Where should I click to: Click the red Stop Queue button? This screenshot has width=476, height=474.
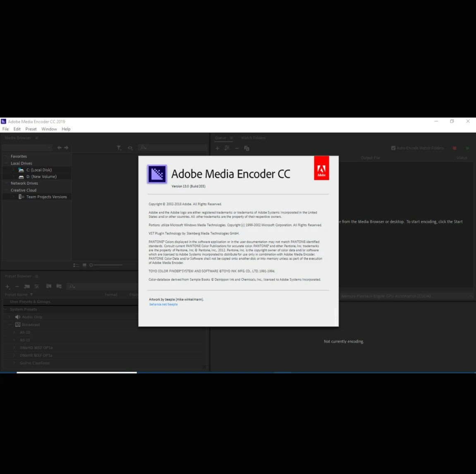click(x=454, y=148)
